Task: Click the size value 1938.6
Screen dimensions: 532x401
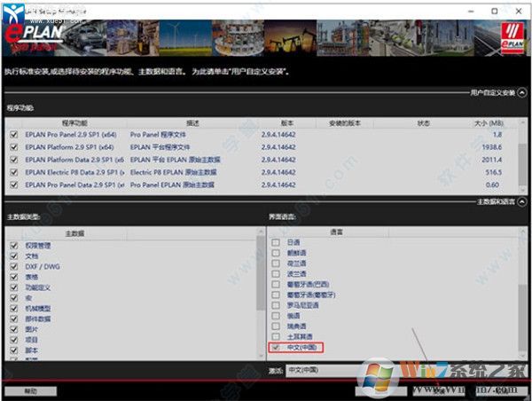Action: (x=491, y=147)
